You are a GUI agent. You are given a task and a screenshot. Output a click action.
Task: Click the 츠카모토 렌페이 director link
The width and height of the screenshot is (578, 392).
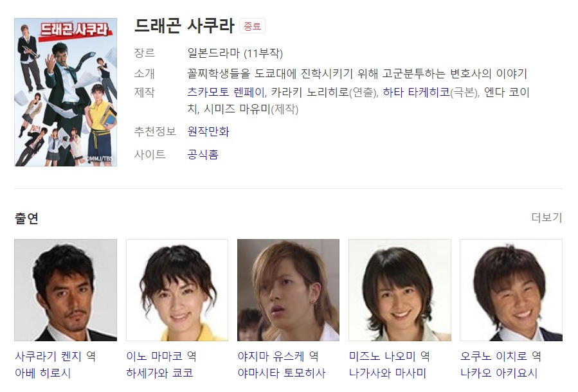coord(226,92)
